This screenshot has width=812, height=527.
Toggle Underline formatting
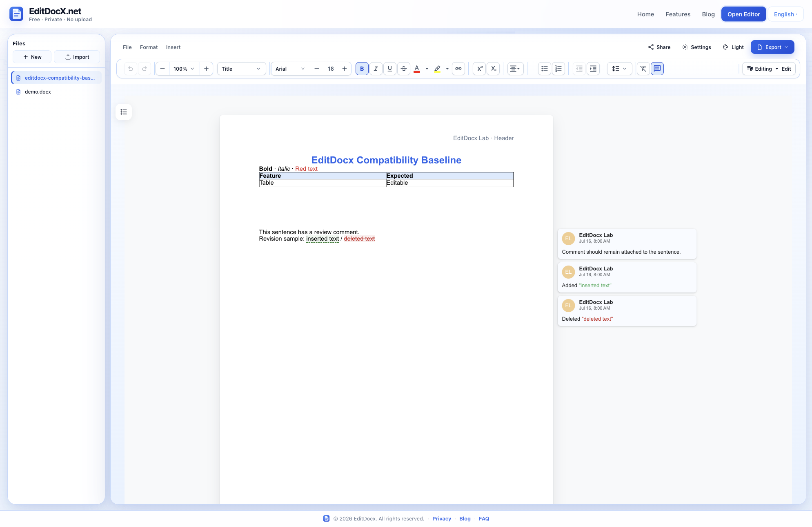(390, 69)
